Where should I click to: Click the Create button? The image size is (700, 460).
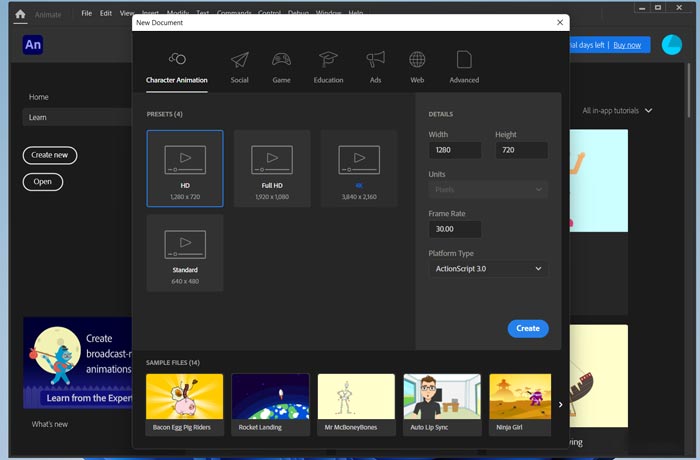(528, 328)
